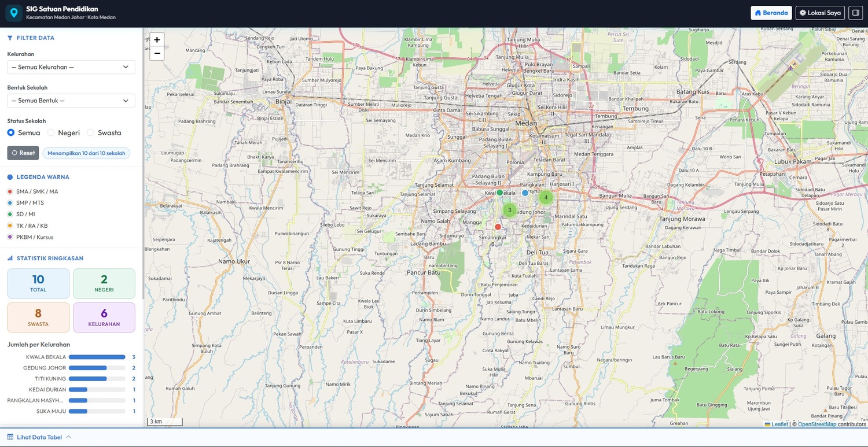Screen dimensions: 868x447
Task: Click the Pancur Batu label on map
Action: pyautogui.click(x=425, y=272)
